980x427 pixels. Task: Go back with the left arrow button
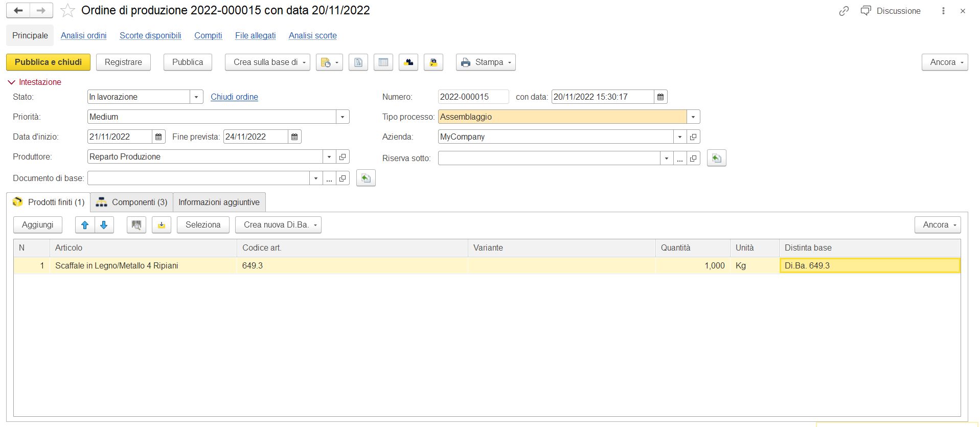click(x=18, y=10)
